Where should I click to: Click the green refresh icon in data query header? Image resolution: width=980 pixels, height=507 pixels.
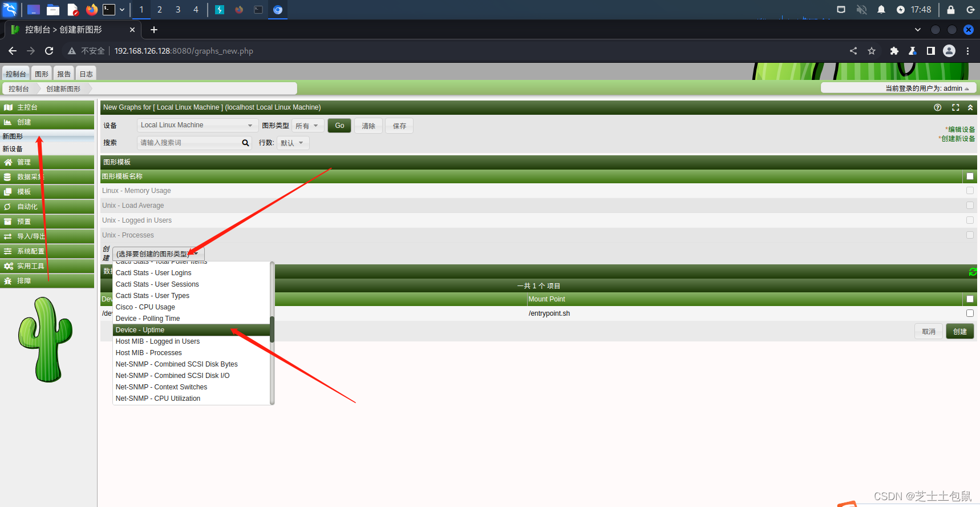[973, 272]
